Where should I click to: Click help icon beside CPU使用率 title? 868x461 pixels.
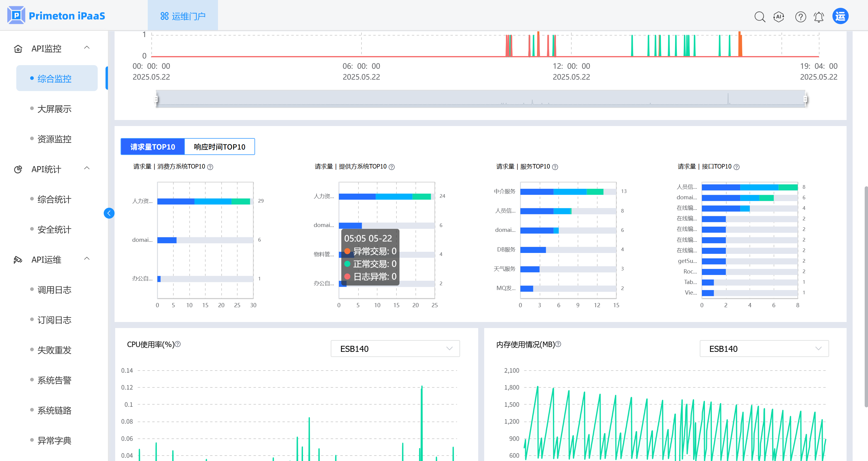[178, 344]
